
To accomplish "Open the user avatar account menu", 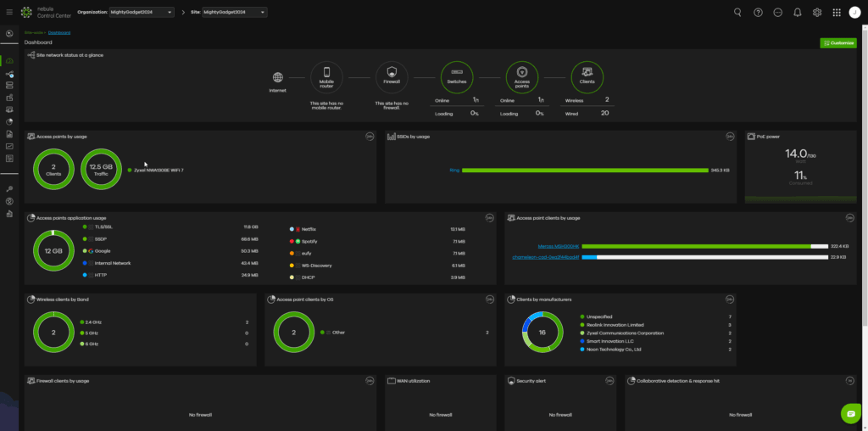I will pyautogui.click(x=854, y=12).
